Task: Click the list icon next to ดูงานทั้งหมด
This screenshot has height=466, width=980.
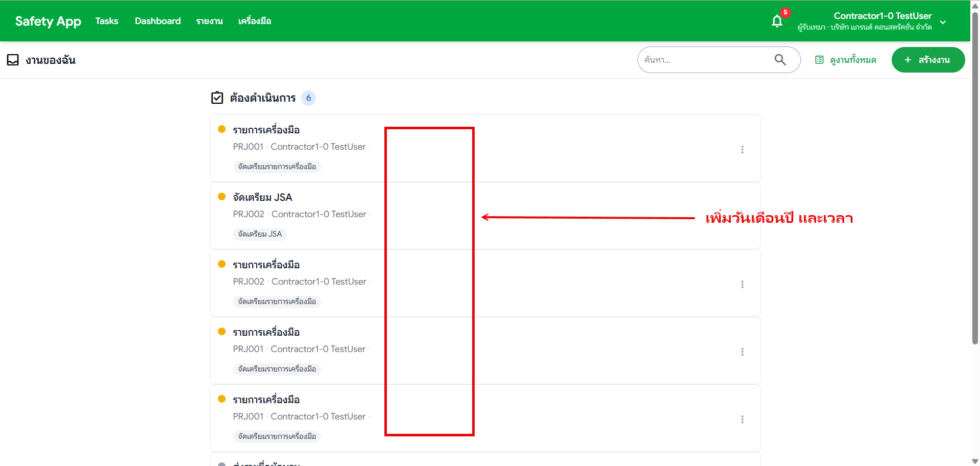Action: pos(819,60)
